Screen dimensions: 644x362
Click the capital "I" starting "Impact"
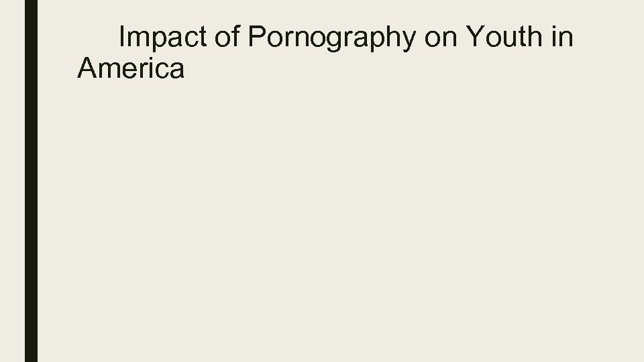click(122, 38)
